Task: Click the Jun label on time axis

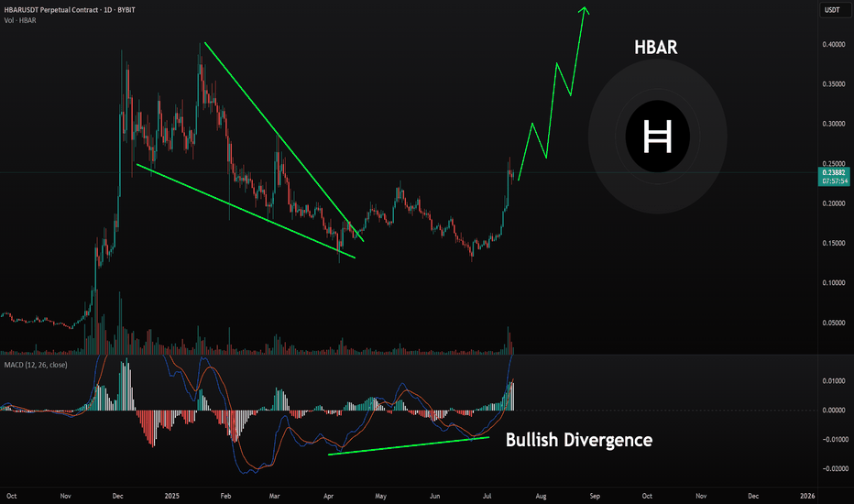Action: [434, 496]
